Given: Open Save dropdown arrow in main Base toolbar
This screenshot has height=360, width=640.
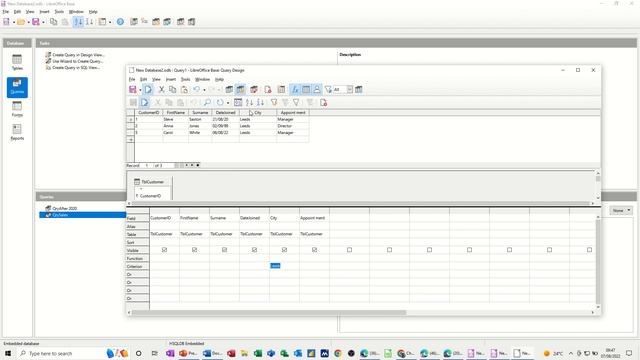Looking at the screenshot, I should 43,22.
